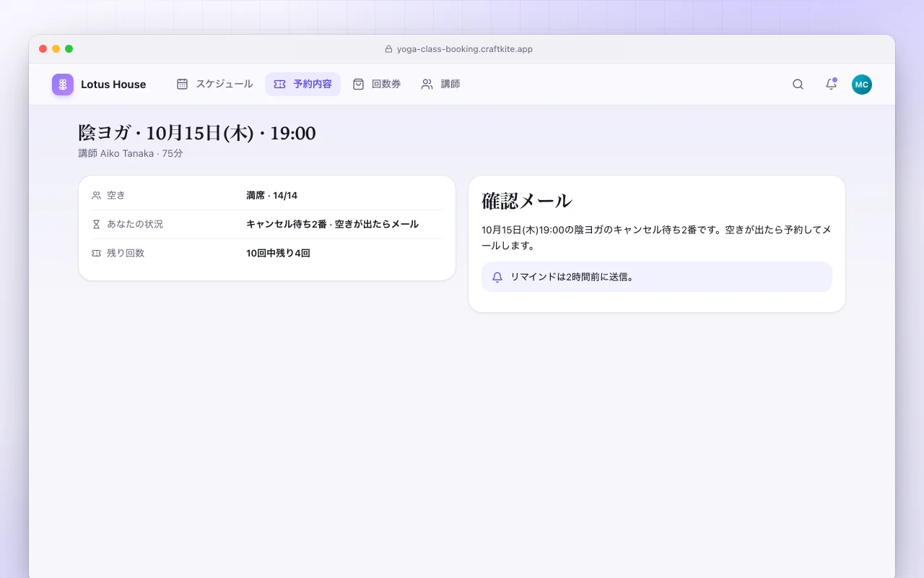
Task: Click the リマインドは2時間前に送信 notice
Action: click(x=657, y=277)
